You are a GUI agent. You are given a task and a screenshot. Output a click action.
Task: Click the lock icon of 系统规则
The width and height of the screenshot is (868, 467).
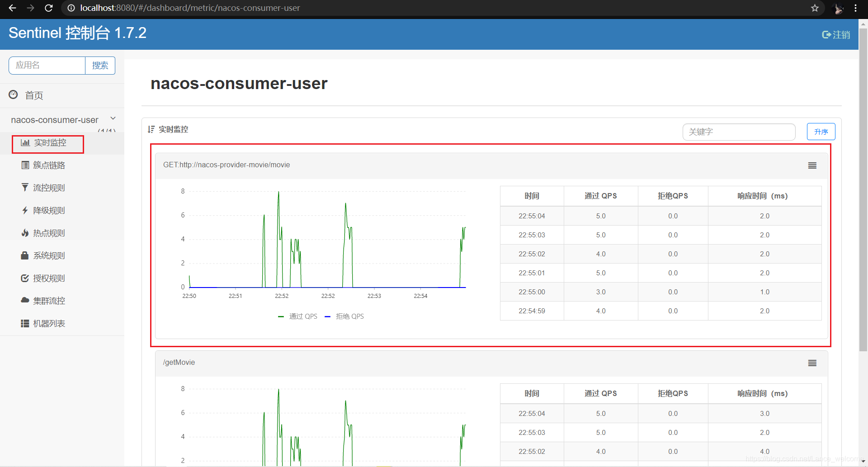pos(25,255)
